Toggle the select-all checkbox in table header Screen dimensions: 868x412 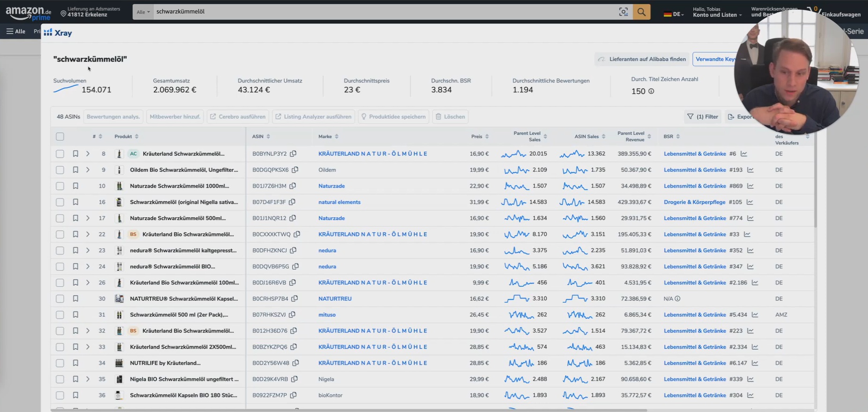60,137
